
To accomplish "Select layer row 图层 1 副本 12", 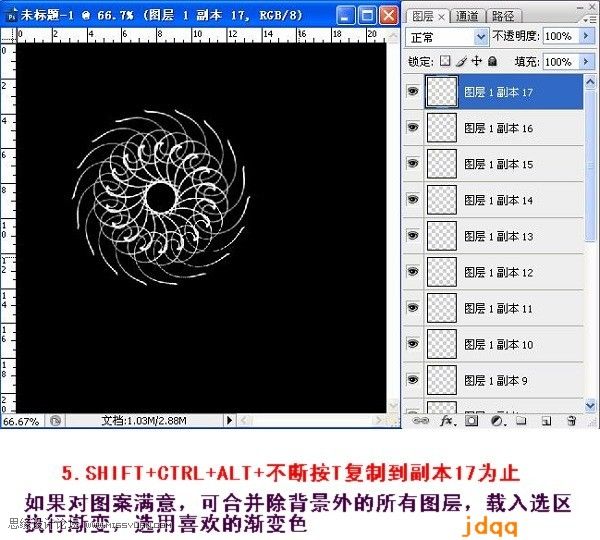I will click(493, 272).
